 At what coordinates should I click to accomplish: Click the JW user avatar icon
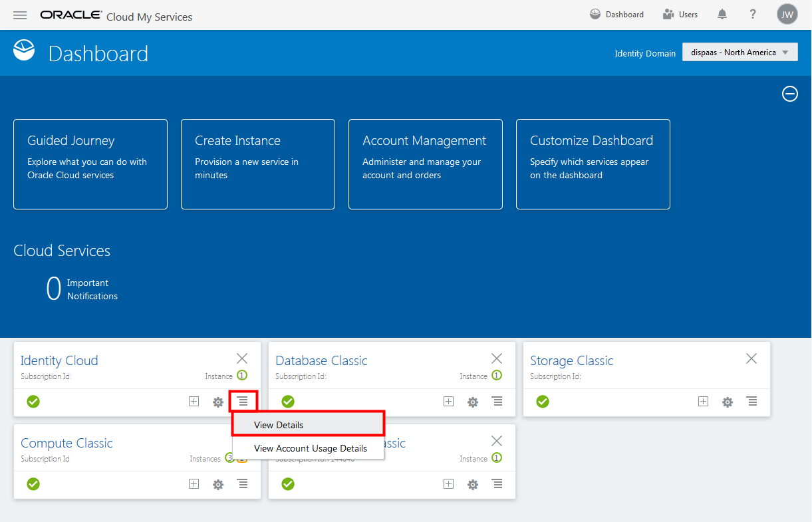[x=787, y=13]
